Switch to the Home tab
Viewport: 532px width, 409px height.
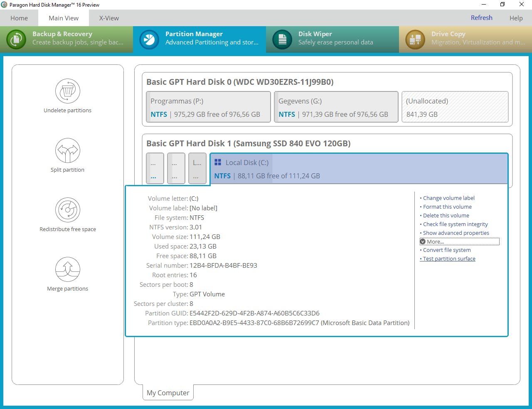click(19, 18)
